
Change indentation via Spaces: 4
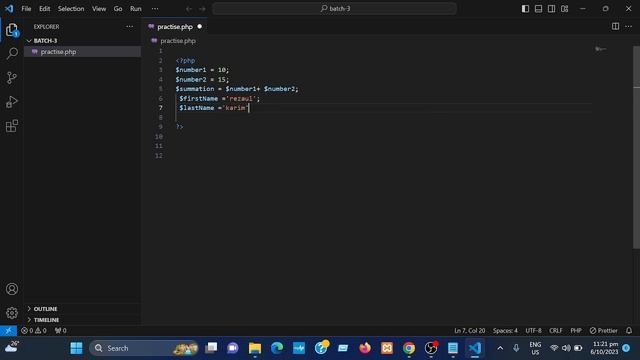coord(505,331)
